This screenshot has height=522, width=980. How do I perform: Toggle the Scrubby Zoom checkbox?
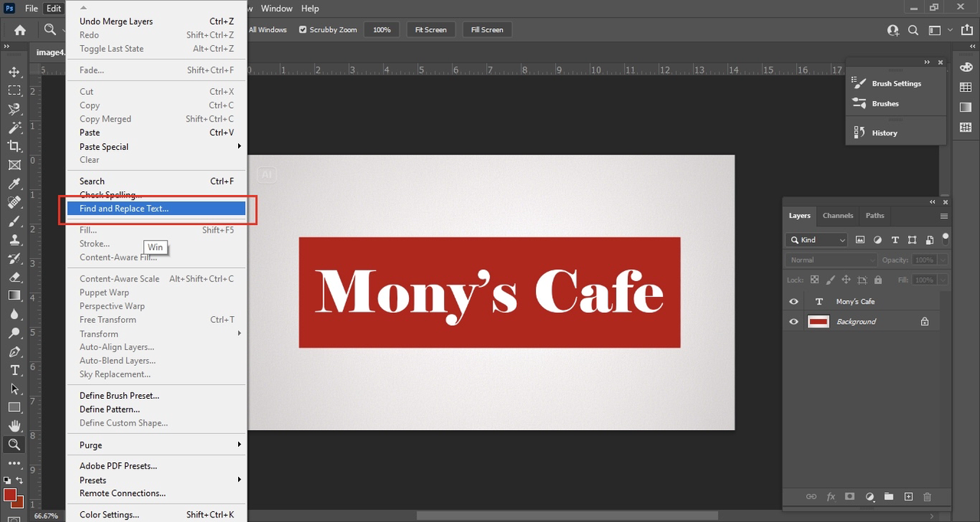click(303, 30)
